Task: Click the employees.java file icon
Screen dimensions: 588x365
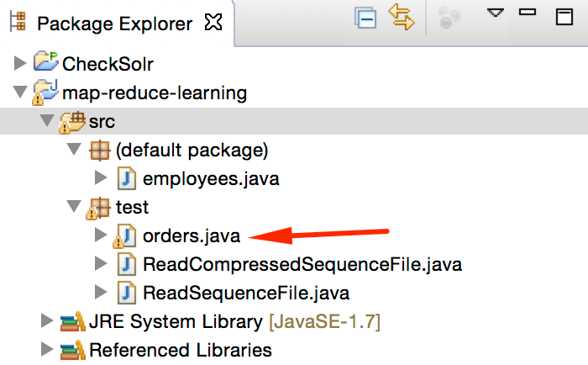Action: 126,178
